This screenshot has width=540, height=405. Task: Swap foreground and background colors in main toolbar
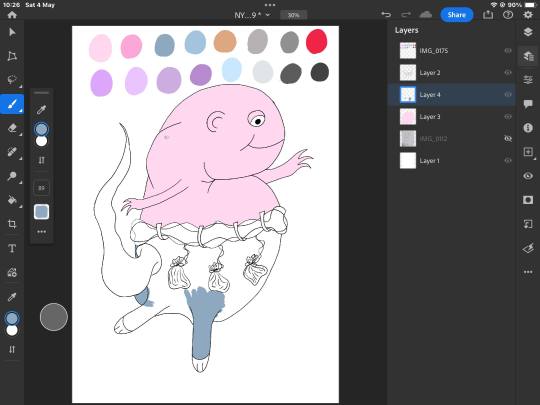click(x=12, y=349)
